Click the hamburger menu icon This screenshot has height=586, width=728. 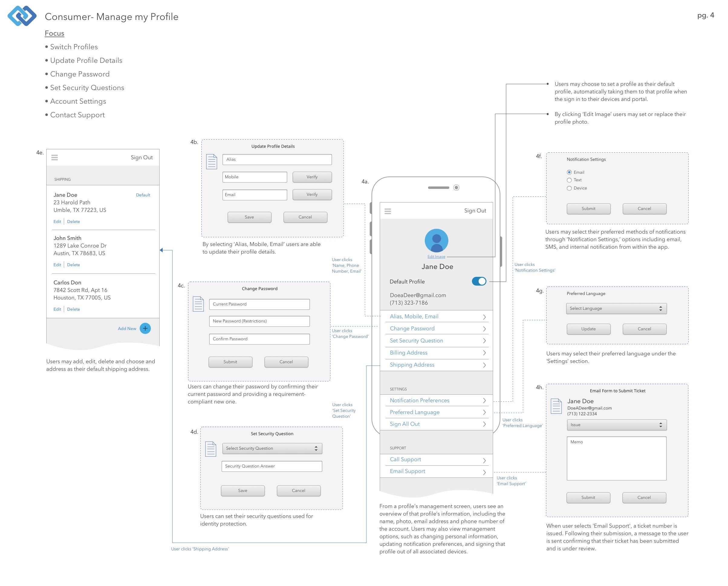pyautogui.click(x=389, y=210)
